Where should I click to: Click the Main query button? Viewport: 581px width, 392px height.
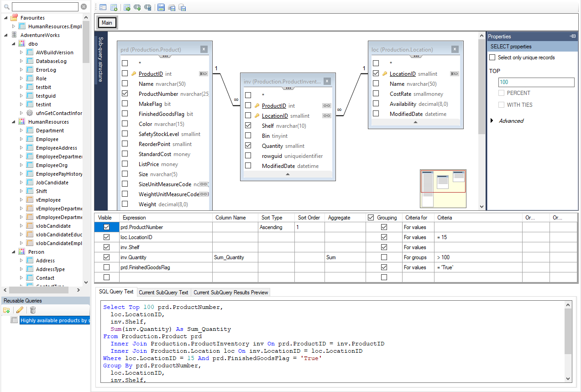[107, 23]
